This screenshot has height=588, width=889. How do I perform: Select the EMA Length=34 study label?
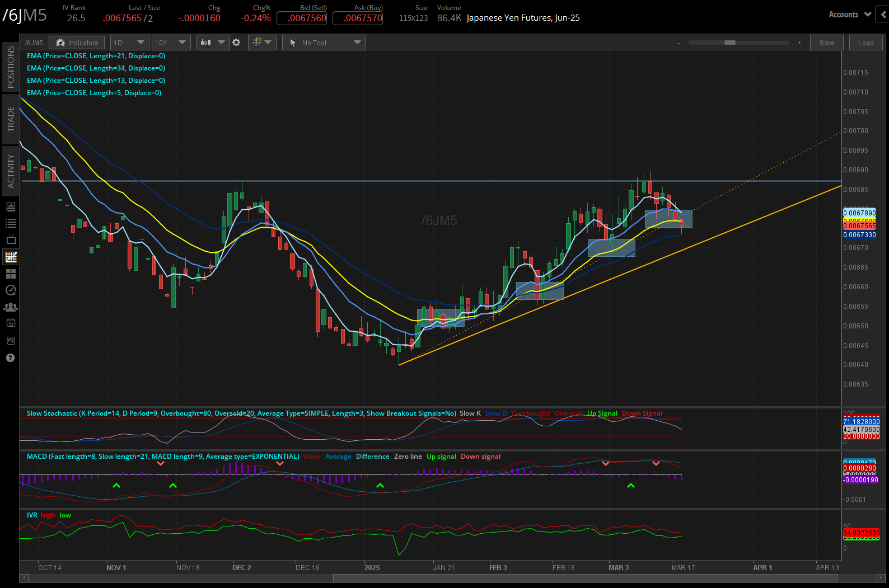pos(96,68)
